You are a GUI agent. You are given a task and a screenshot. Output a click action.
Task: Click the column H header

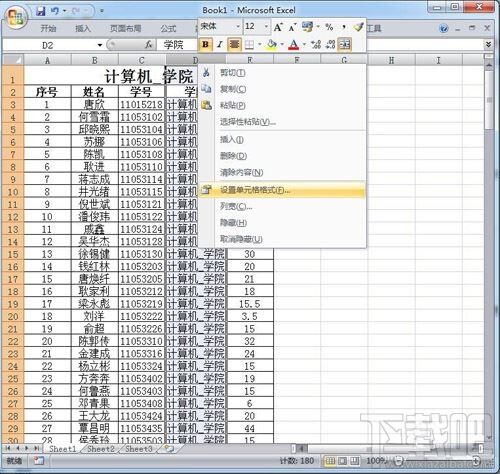391,60
